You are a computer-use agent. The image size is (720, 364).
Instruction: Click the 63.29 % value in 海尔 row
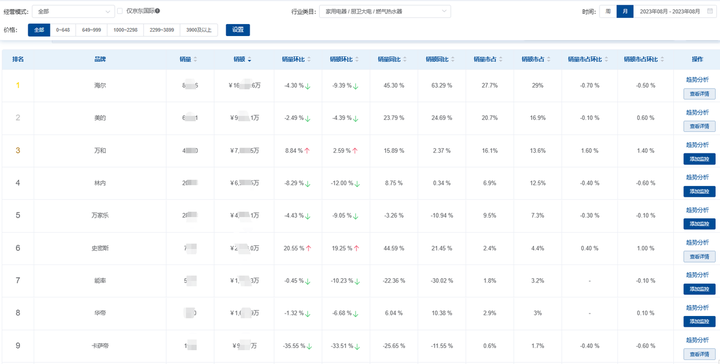pyautogui.click(x=441, y=86)
